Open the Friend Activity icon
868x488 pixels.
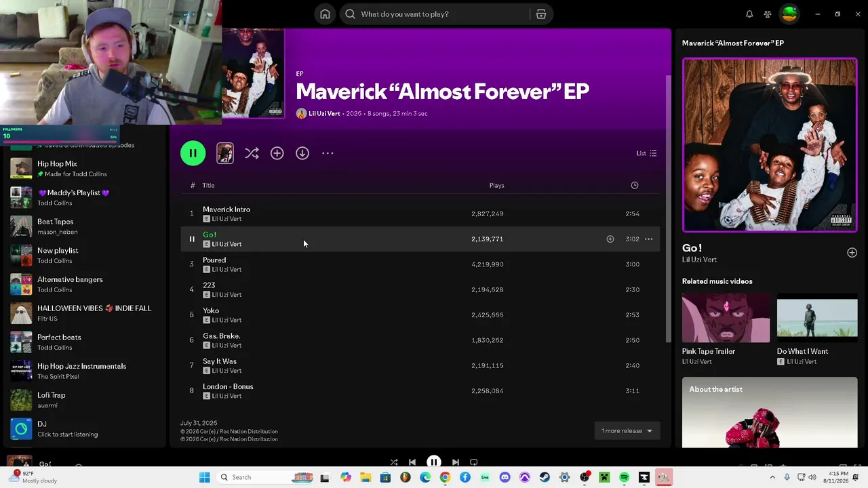point(768,14)
